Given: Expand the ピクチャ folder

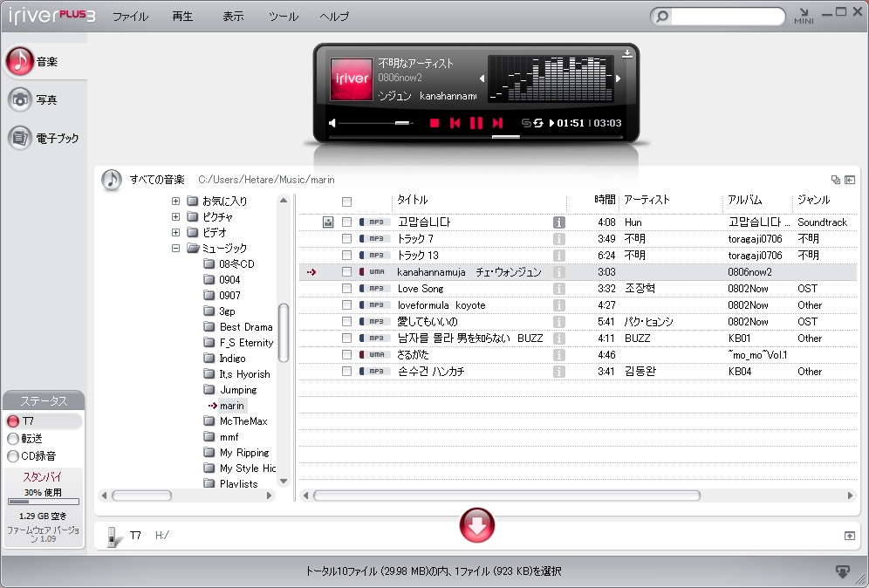Looking at the screenshot, I should [x=175, y=216].
